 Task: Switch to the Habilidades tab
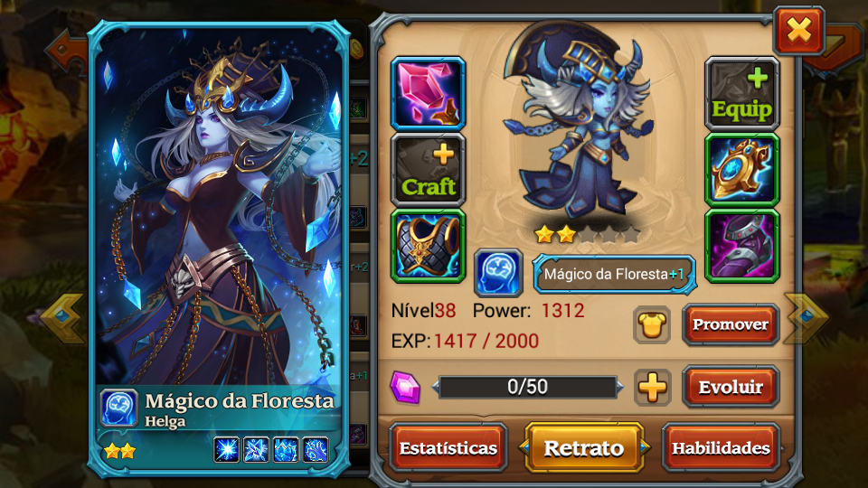click(721, 447)
